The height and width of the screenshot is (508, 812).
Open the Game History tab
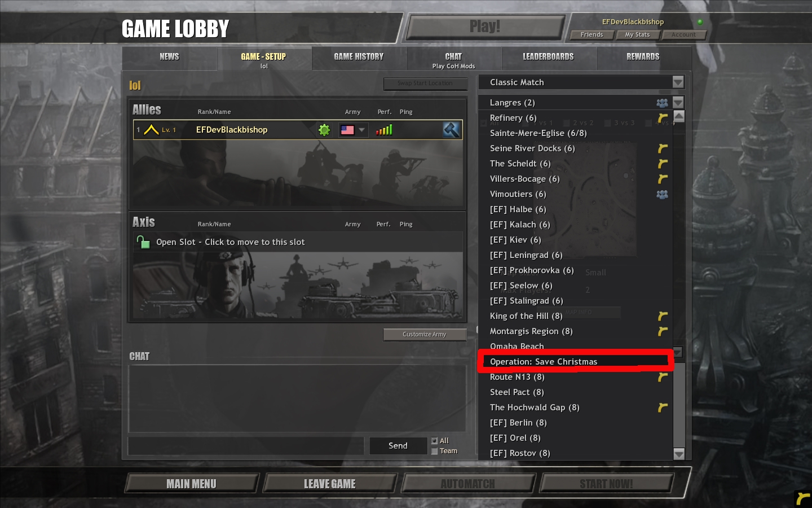click(359, 57)
